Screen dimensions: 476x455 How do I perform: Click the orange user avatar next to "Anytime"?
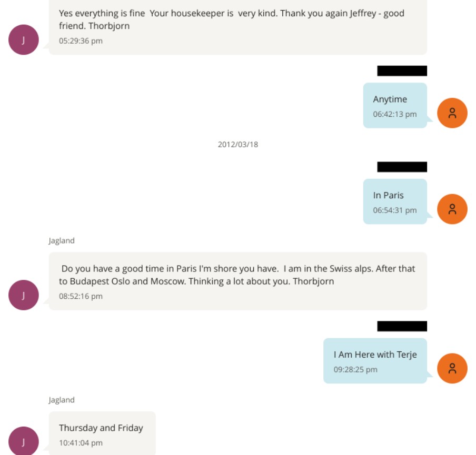452,113
